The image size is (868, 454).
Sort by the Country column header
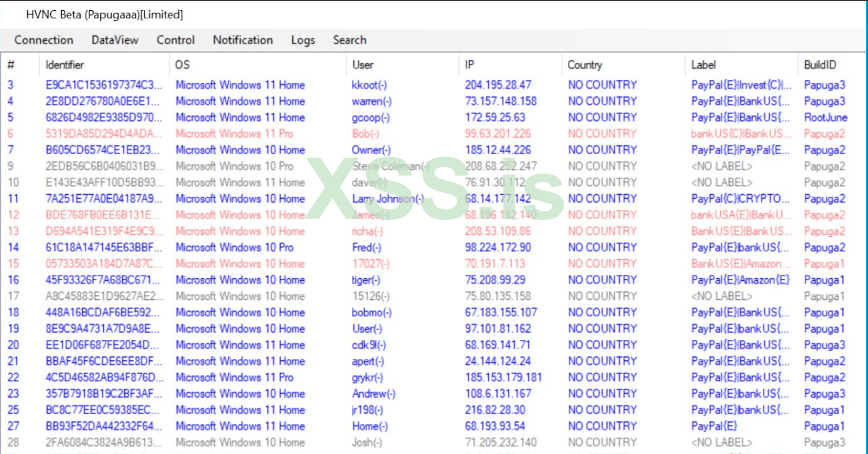(585, 65)
